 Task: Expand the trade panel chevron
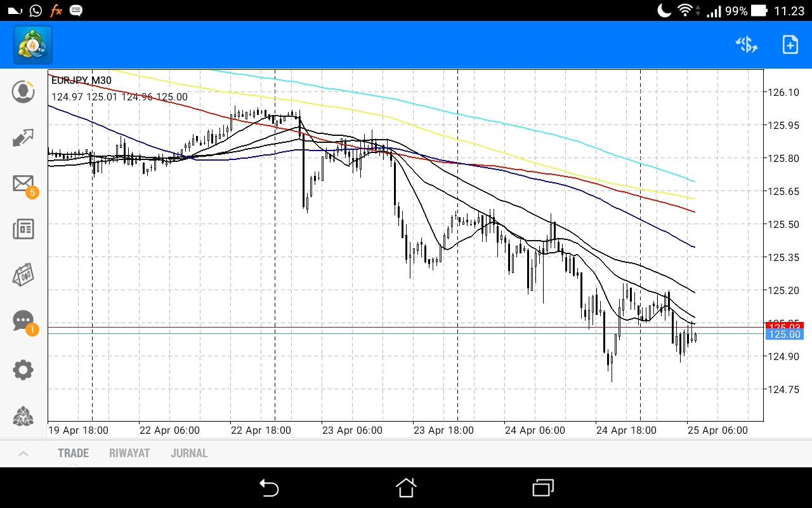coord(24,453)
